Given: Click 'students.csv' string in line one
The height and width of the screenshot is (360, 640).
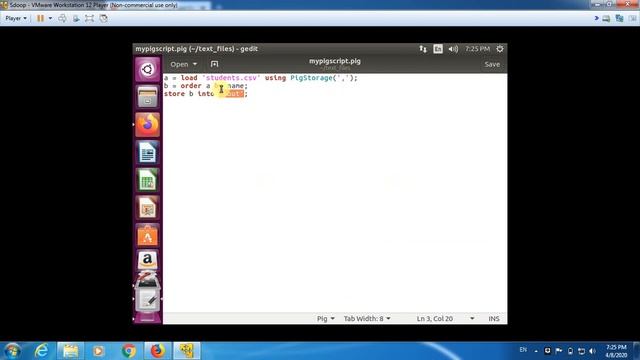Looking at the screenshot, I should (231, 78).
